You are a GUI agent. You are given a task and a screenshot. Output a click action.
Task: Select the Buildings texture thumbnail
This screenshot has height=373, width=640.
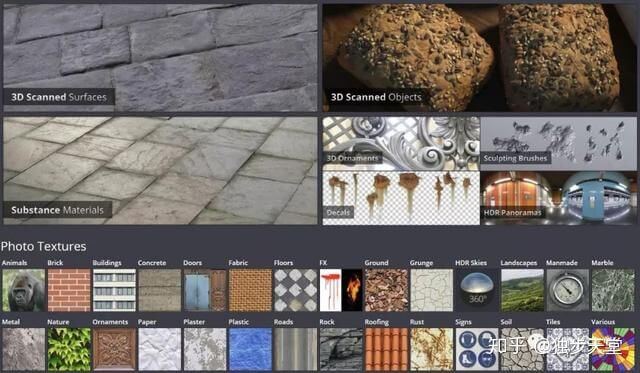click(114, 290)
